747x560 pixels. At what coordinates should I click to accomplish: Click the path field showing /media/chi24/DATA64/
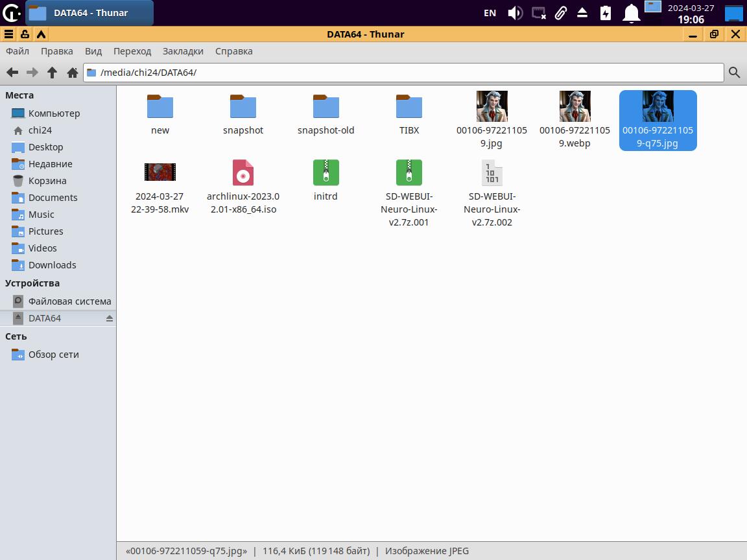[x=402, y=73]
